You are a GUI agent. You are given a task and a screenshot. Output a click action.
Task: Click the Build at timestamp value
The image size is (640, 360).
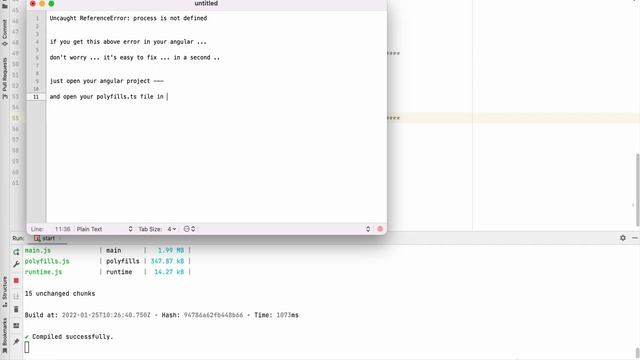[106, 315]
